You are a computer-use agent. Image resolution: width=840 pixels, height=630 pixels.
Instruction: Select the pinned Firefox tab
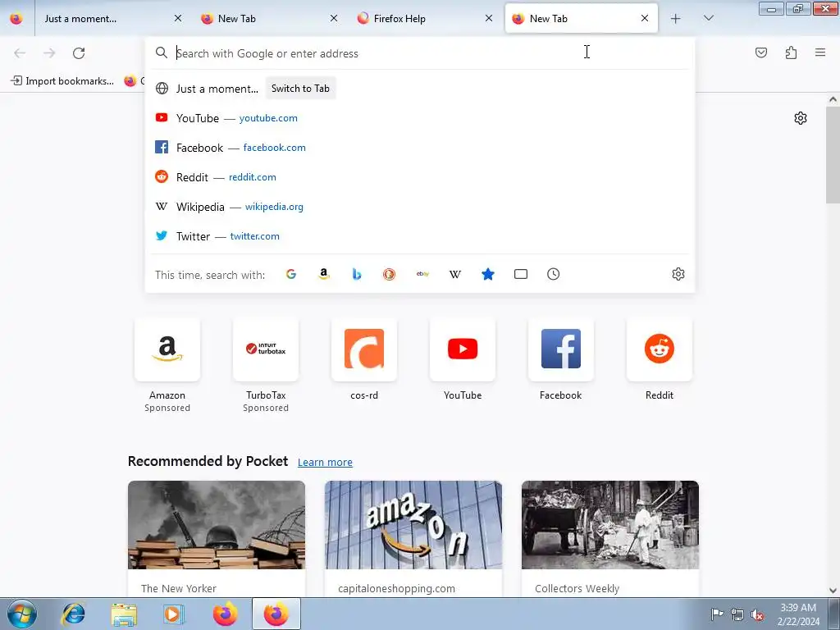[16, 19]
